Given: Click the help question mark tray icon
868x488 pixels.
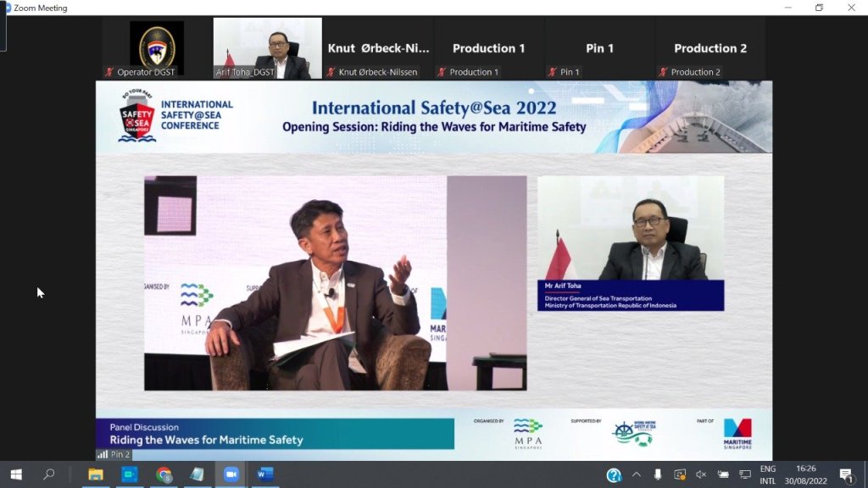Looking at the screenshot, I should click(x=614, y=474).
